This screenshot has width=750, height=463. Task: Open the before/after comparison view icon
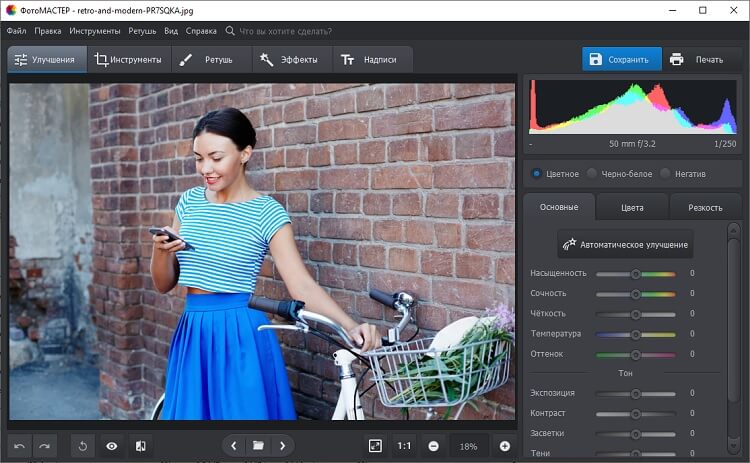[141, 446]
